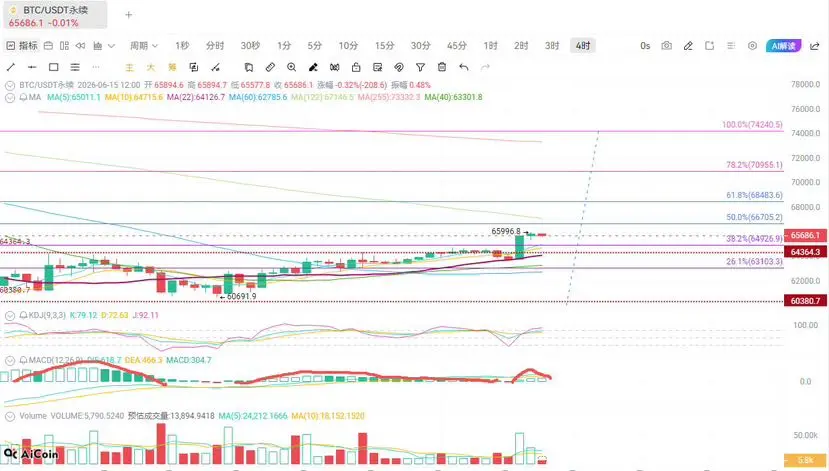
Task: Click the pencil drawing icon in top bar
Action: point(688,46)
